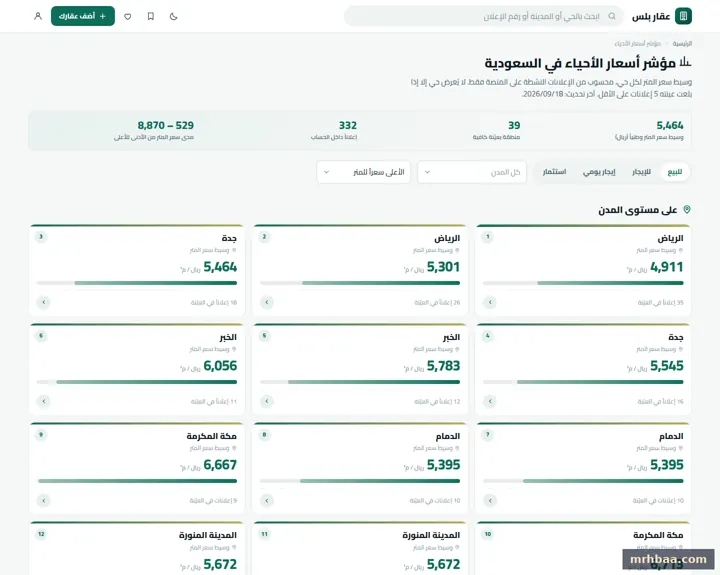Click the search magnifier icon
Image resolution: width=720 pixels, height=575 pixels.
tap(612, 16)
